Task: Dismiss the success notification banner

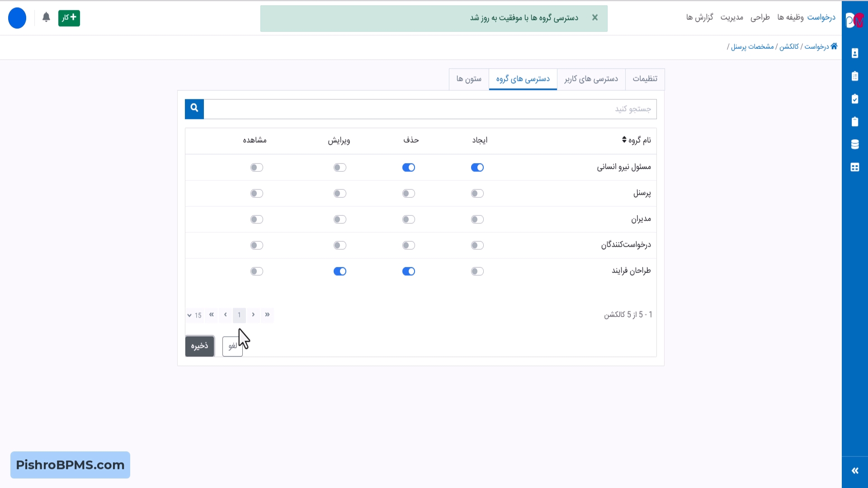Action: coord(595,18)
